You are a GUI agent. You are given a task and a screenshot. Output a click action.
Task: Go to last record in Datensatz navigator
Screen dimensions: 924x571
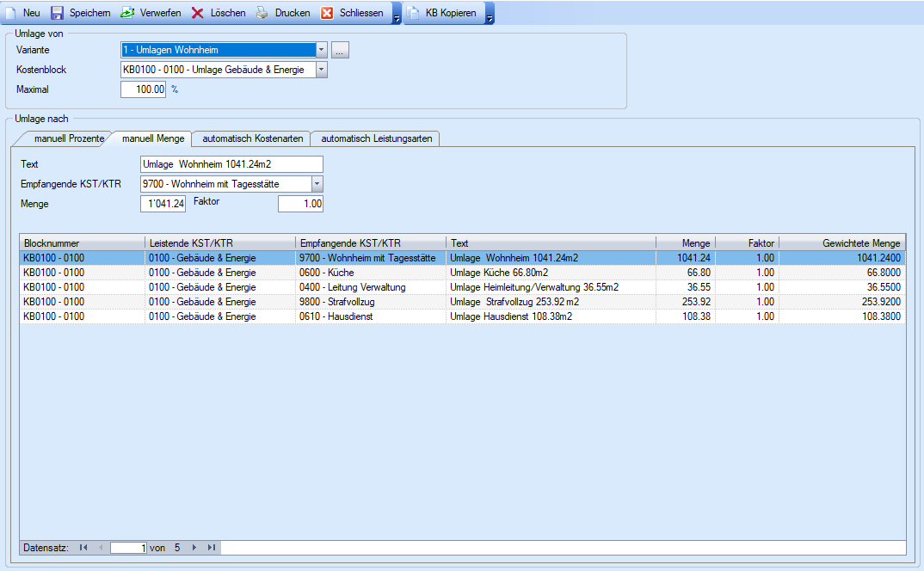coord(211,548)
